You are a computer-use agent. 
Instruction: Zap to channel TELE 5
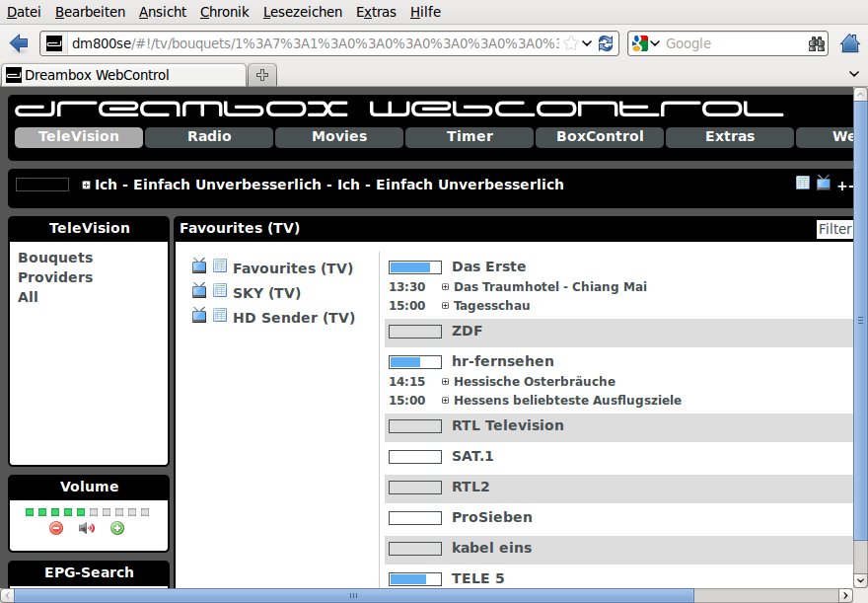coord(477,578)
